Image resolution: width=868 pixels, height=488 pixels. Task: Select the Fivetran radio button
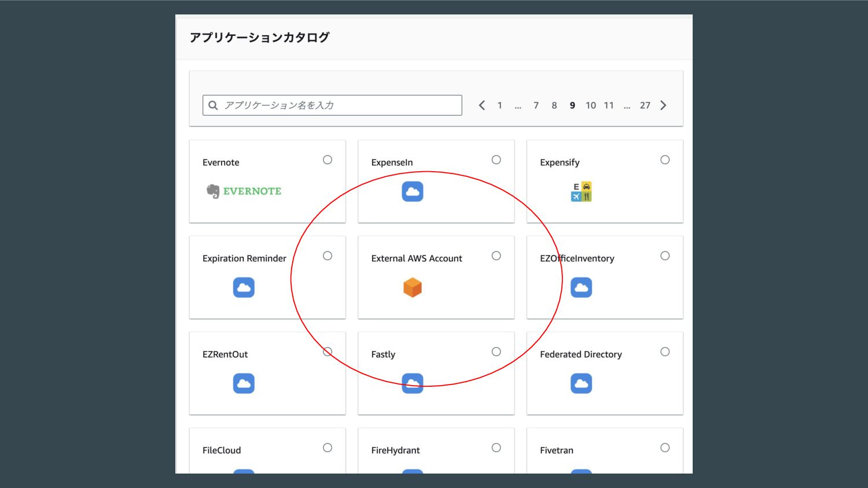click(x=665, y=448)
